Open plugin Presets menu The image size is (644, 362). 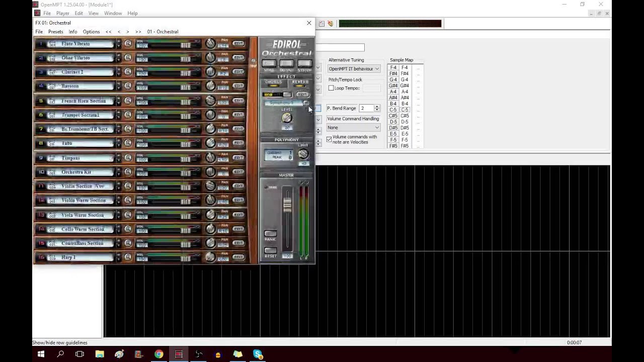(x=55, y=32)
